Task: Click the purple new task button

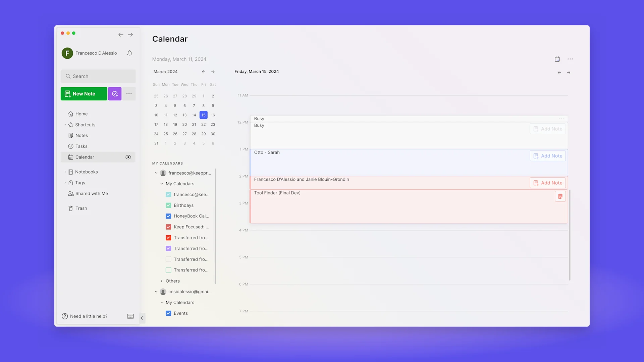Action: [115, 94]
